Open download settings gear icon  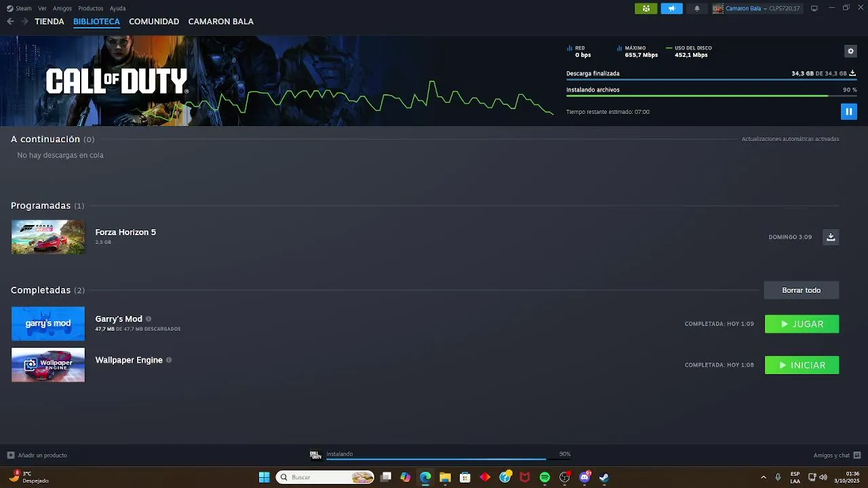click(x=850, y=51)
